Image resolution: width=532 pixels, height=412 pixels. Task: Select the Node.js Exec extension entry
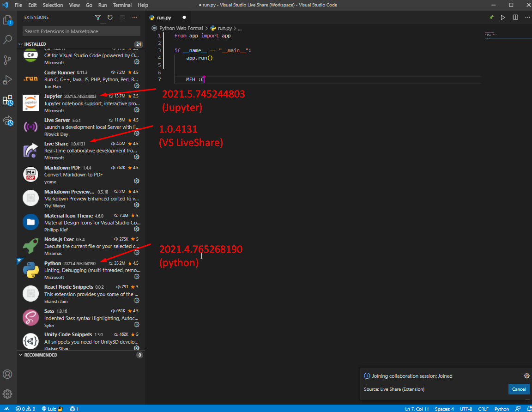pyautogui.click(x=81, y=246)
